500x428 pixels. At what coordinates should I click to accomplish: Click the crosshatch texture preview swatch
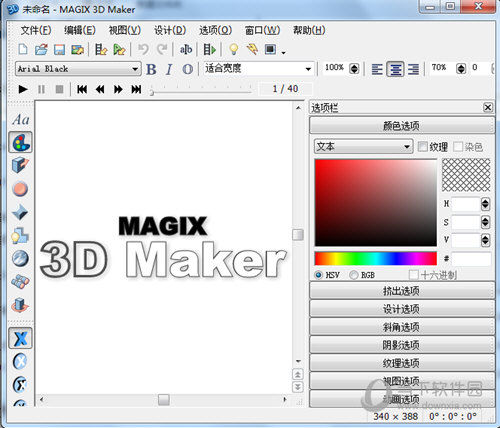466,175
